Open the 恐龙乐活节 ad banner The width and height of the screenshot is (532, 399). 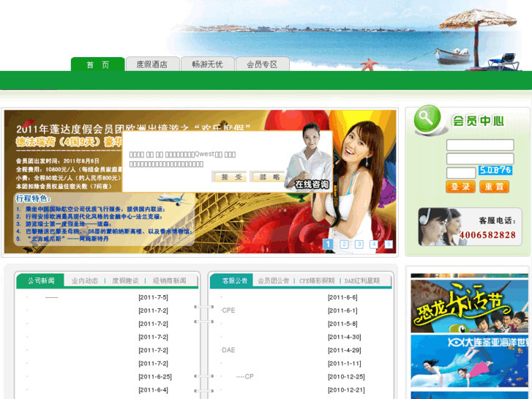click(x=469, y=306)
